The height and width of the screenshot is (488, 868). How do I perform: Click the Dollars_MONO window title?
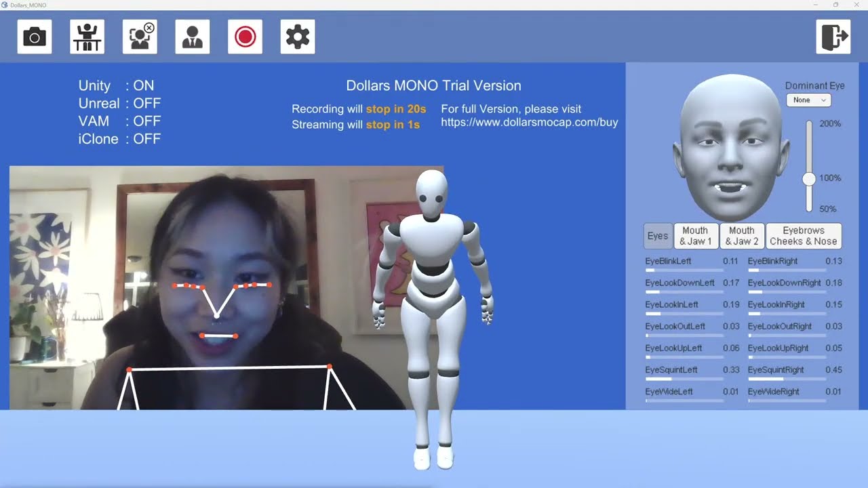click(x=28, y=5)
